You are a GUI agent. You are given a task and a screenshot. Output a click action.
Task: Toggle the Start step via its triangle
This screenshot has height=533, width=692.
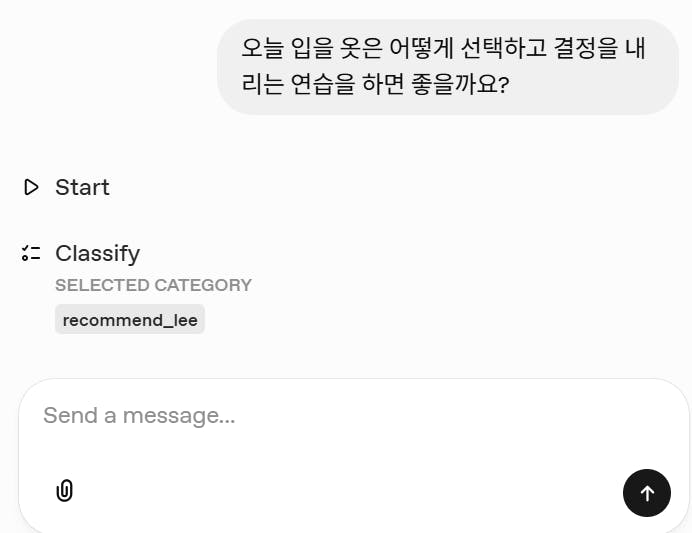coord(31,187)
